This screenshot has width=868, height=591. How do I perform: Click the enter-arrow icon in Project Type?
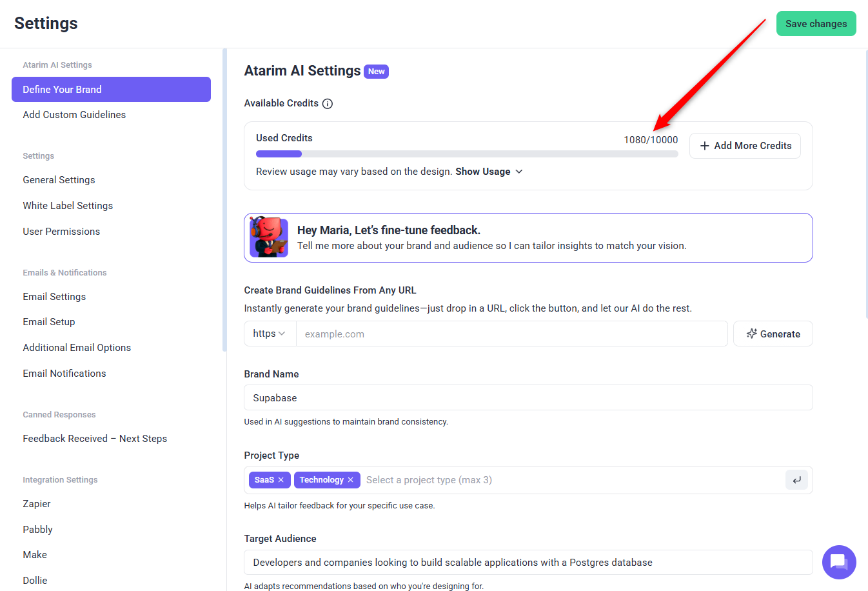click(x=796, y=480)
